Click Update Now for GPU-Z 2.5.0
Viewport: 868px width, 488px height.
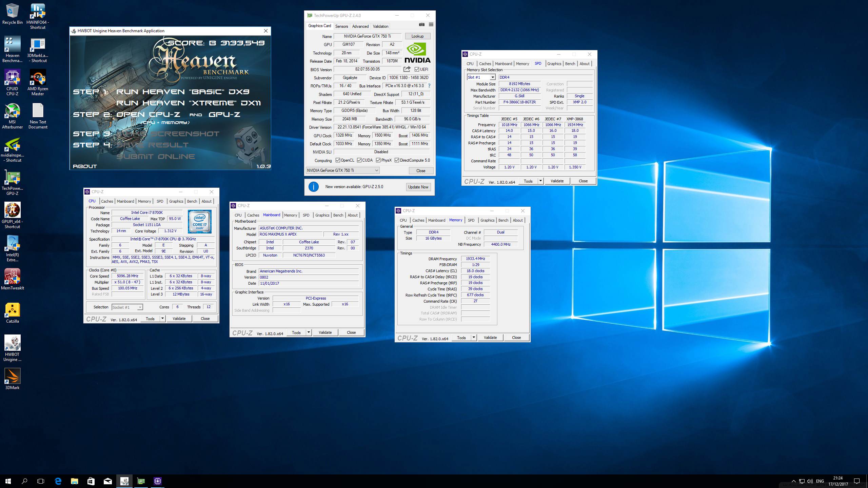coord(418,187)
